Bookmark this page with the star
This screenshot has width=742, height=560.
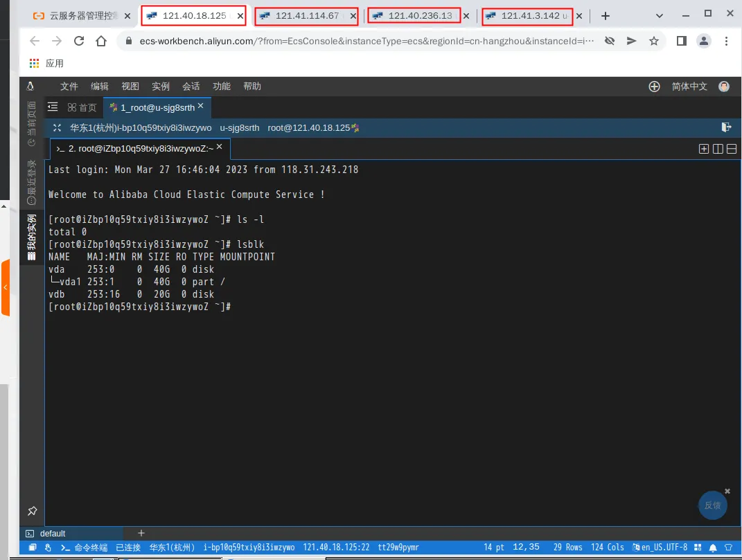tap(654, 41)
